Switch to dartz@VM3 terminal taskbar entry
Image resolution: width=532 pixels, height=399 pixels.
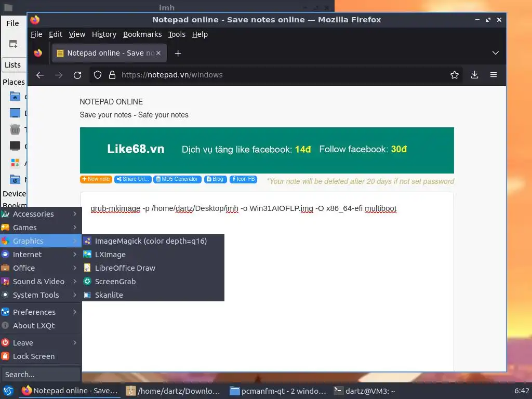point(364,391)
